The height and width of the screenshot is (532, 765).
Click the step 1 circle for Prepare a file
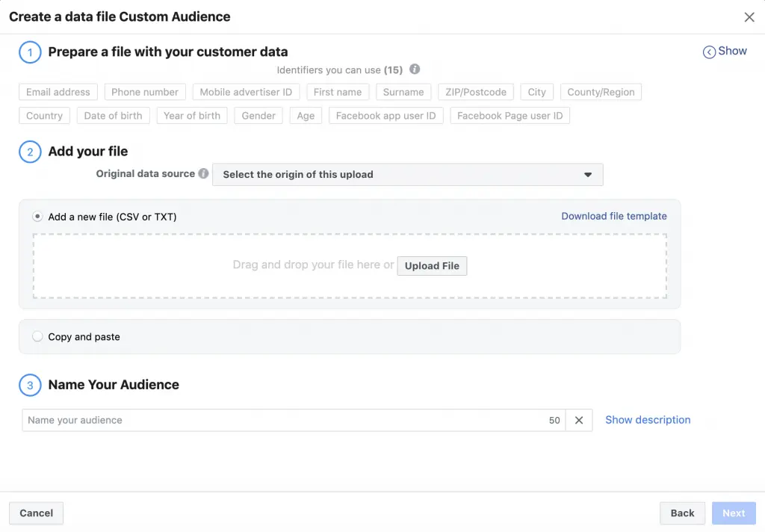[x=28, y=52]
